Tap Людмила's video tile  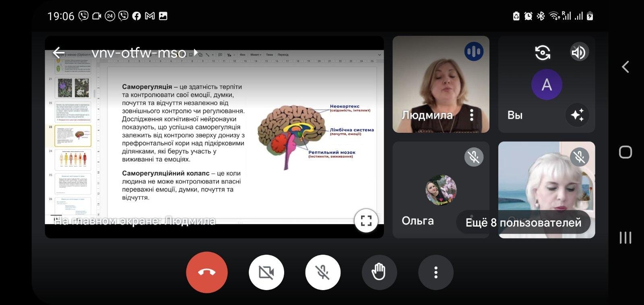click(x=441, y=84)
